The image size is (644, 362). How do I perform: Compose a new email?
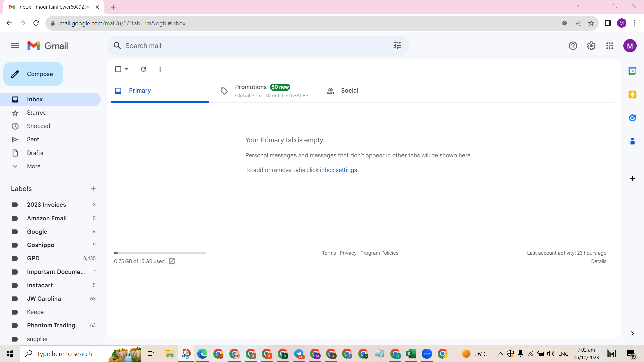33,74
